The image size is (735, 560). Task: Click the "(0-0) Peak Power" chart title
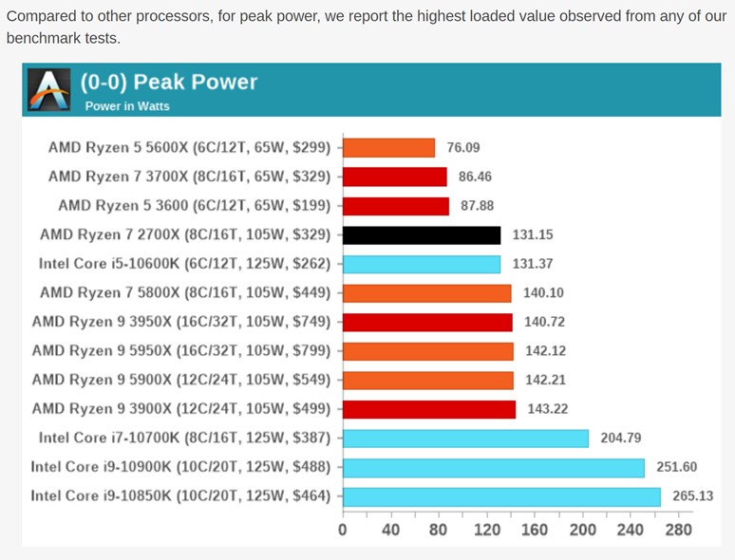tap(169, 82)
